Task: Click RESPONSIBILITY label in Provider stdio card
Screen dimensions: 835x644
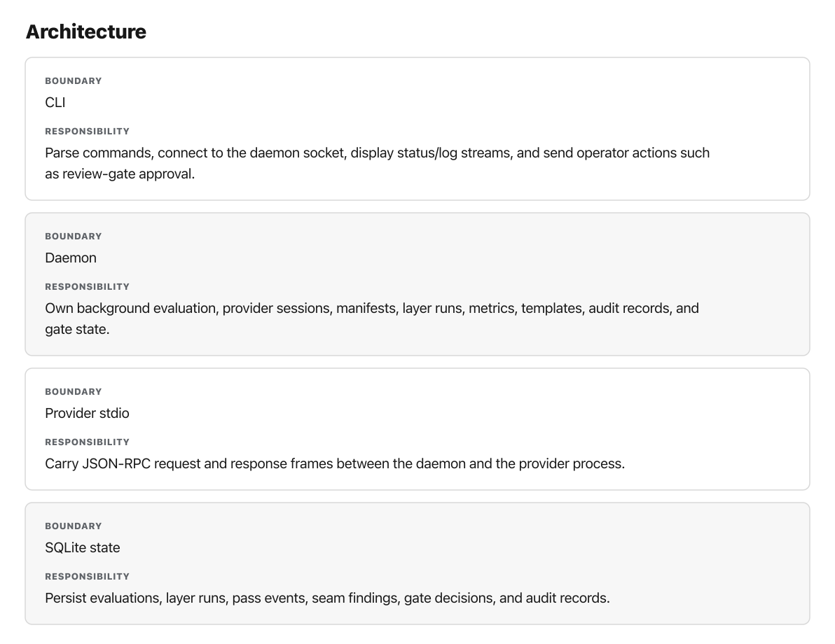Action: click(x=88, y=442)
